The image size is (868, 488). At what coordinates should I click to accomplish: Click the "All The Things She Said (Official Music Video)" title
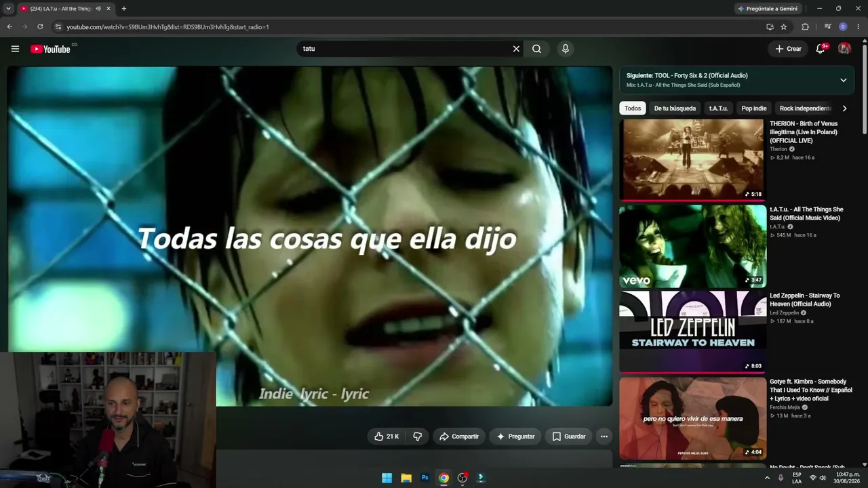click(x=806, y=213)
